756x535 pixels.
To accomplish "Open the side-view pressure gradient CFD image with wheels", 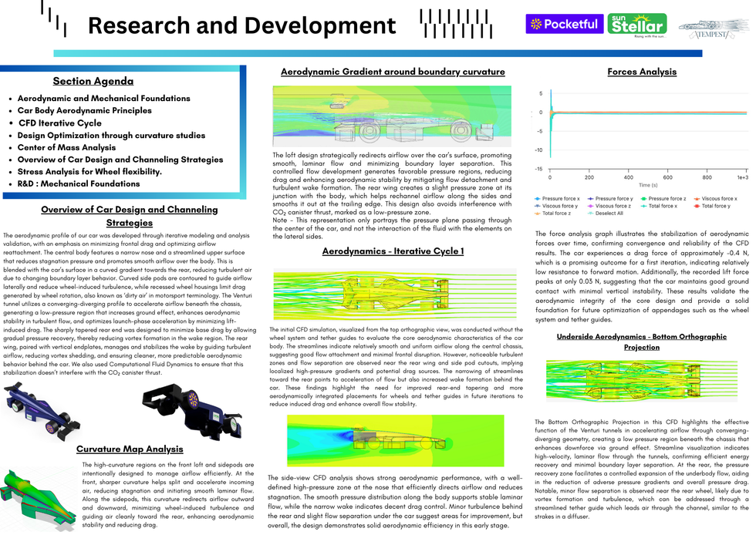I will (x=392, y=116).
